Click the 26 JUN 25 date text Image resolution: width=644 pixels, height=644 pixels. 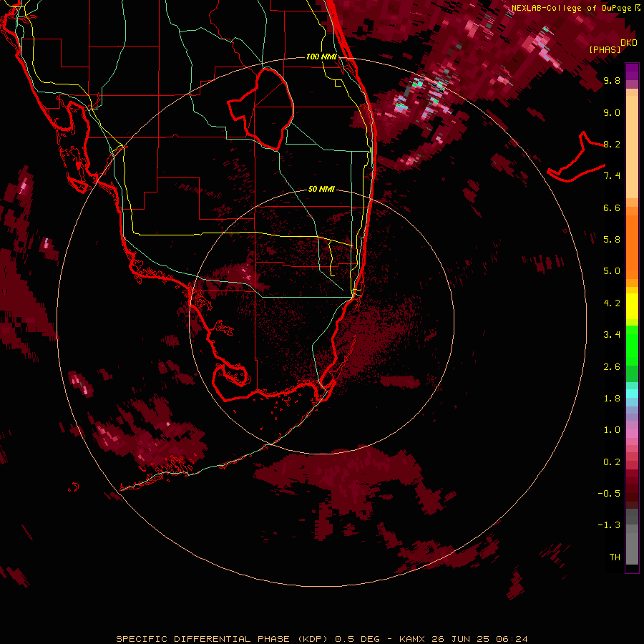click(x=461, y=639)
